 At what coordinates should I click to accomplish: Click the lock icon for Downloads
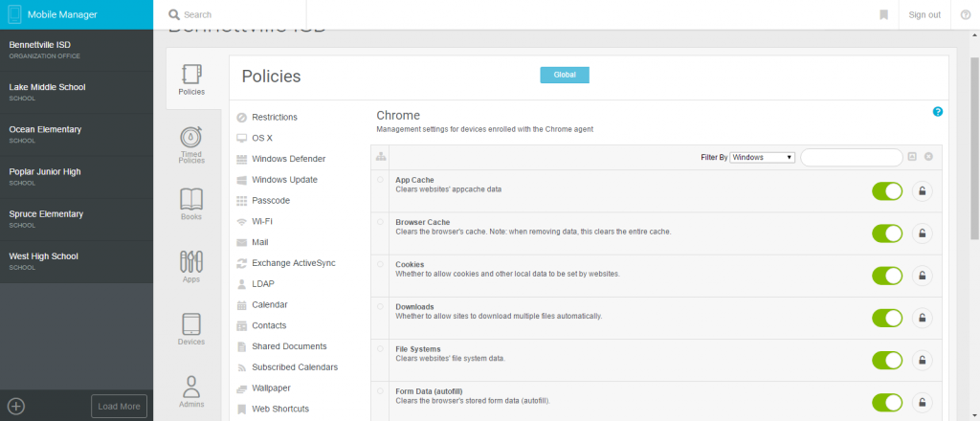[x=922, y=318]
